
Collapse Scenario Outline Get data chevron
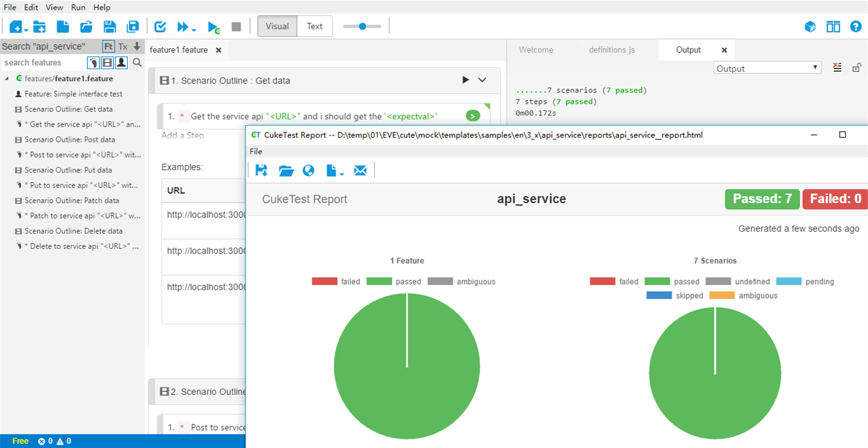coord(482,80)
